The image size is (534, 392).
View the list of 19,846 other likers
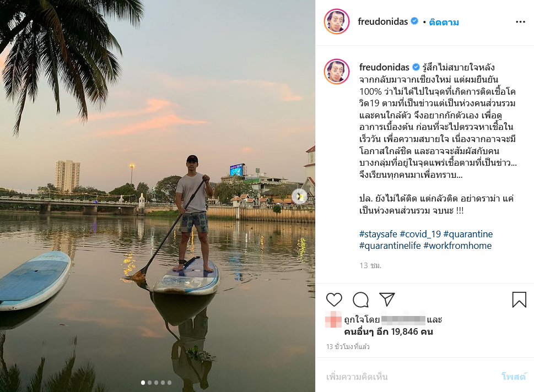coord(389,331)
